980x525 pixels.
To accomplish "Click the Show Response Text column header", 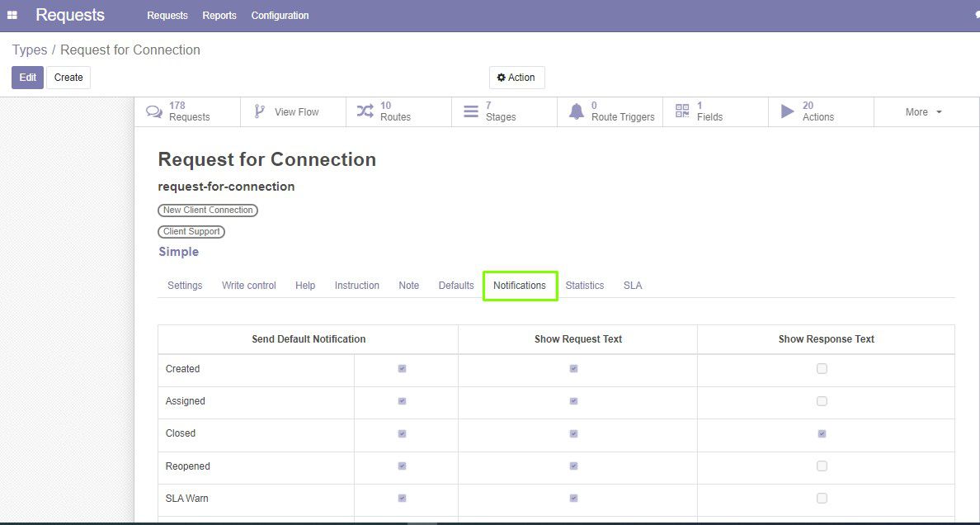I will click(827, 339).
